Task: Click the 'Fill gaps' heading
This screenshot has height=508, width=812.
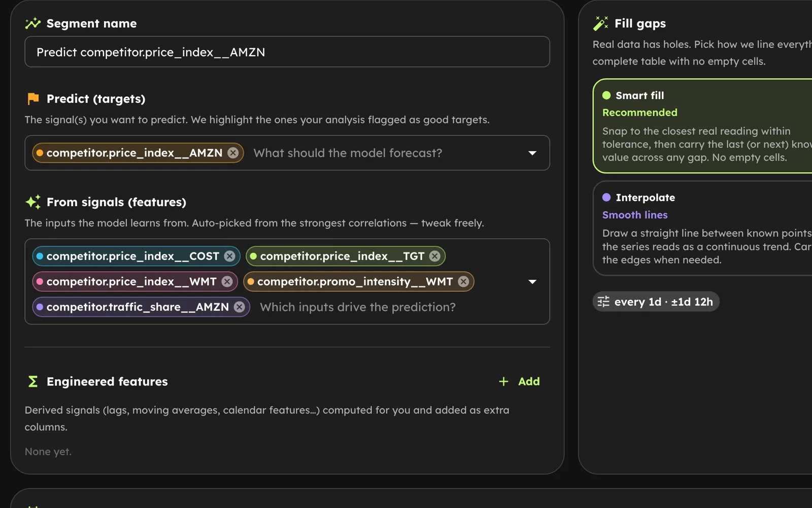Action: (x=640, y=23)
